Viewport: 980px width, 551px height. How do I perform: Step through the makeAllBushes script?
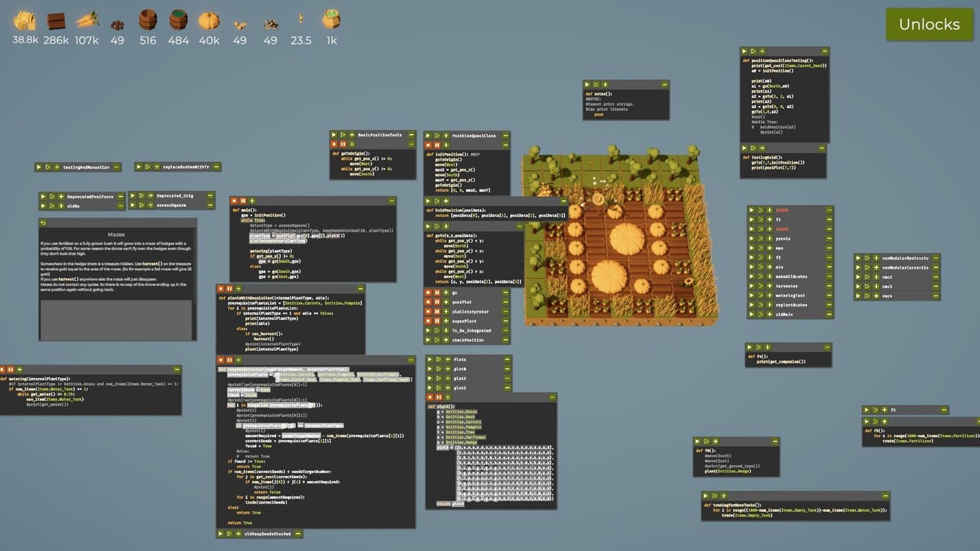tap(760, 277)
